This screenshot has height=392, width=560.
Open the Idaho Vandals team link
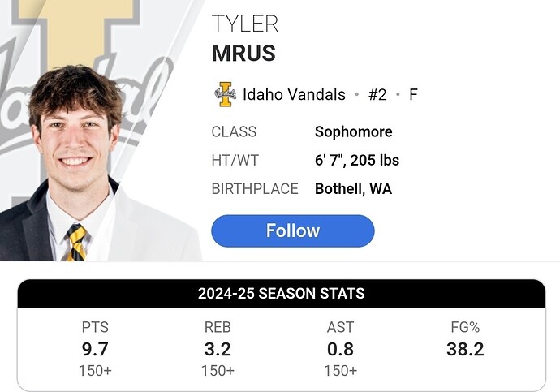pos(294,95)
